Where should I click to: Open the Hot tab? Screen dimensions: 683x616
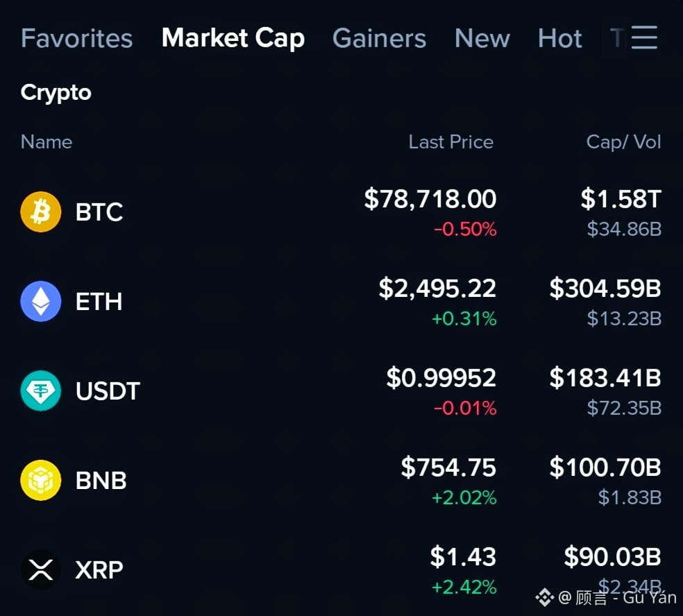point(559,38)
